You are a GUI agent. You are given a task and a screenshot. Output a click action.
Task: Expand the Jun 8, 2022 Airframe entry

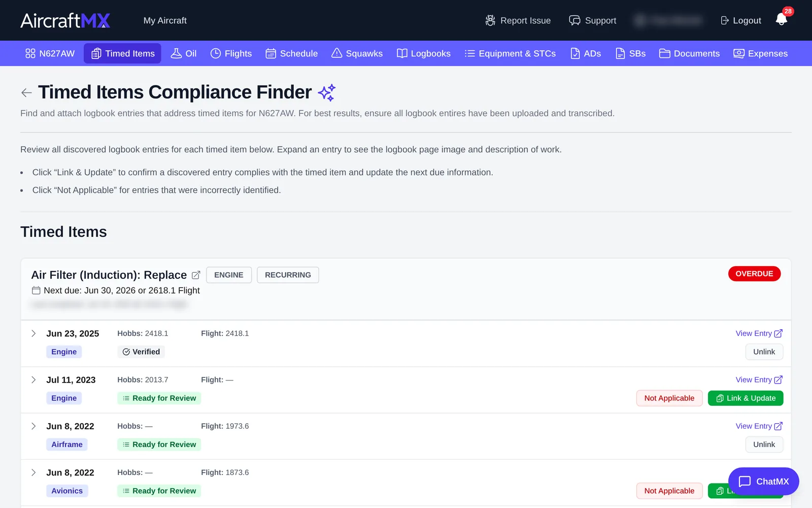(33, 426)
